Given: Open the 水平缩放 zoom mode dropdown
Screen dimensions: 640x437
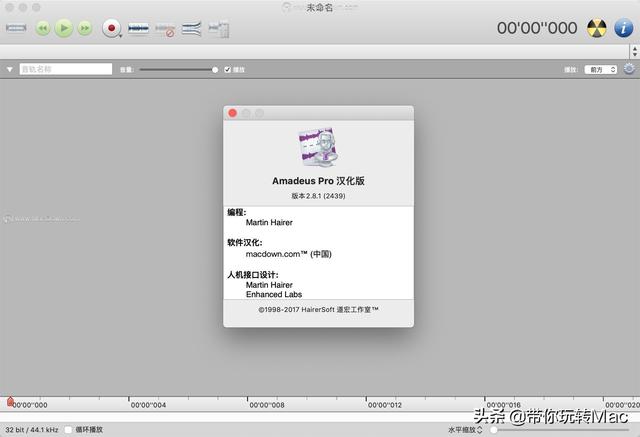Looking at the screenshot, I should 465,430.
